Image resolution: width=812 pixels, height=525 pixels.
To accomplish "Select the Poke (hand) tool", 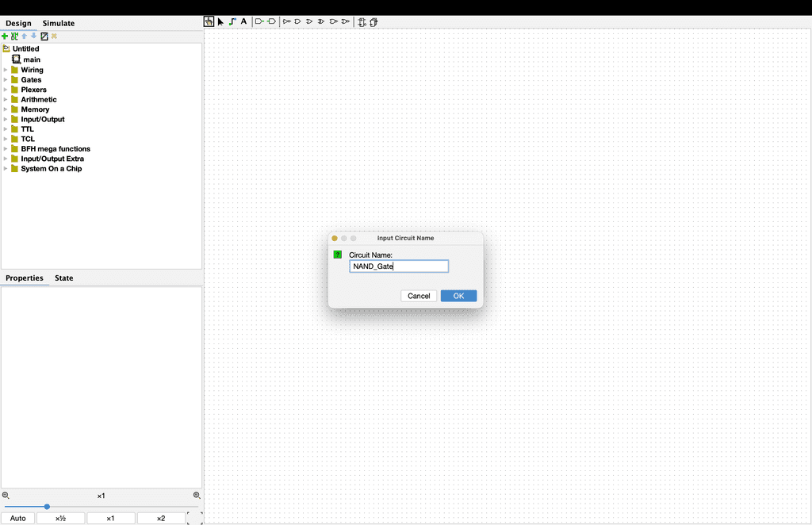I will pyautogui.click(x=209, y=22).
